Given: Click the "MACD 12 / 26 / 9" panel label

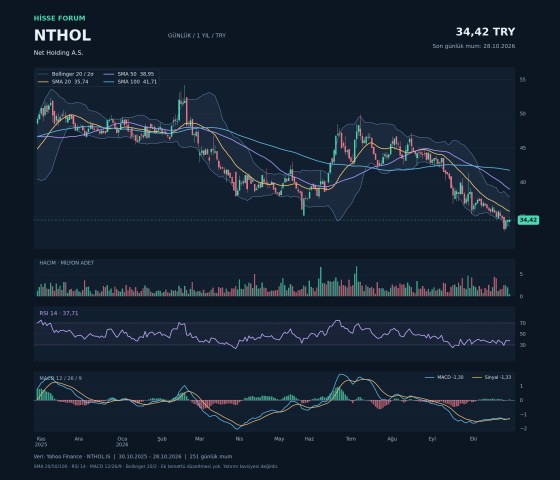Looking at the screenshot, I should [x=60, y=378].
